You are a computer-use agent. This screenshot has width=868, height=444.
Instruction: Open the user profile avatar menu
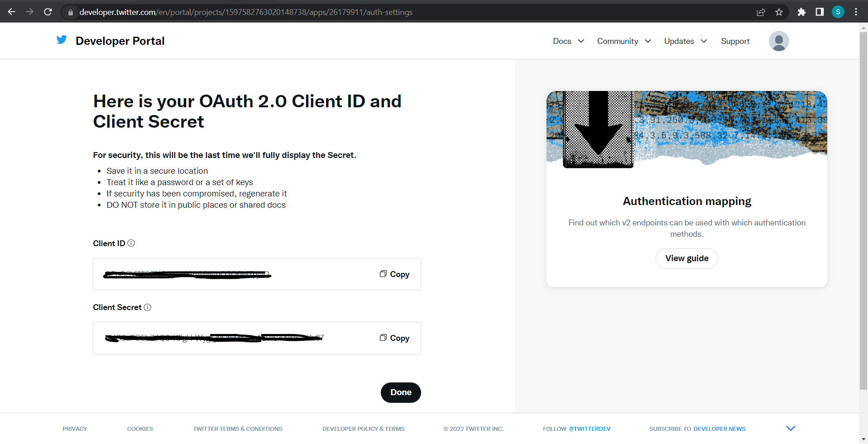tap(778, 41)
